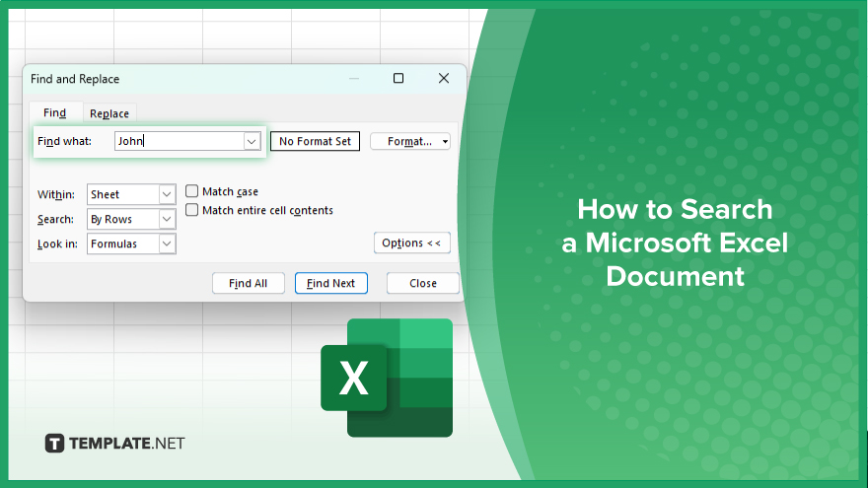Collapse options with Options << button
Screen dimensions: 868x488
point(412,243)
